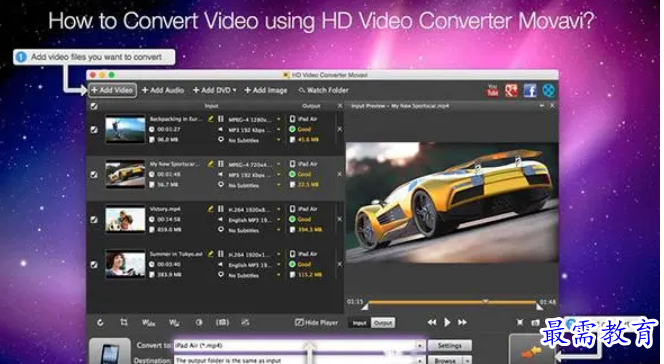Click the playhead marker on preview timeline
The width and height of the screenshot is (664, 364).
pos(486,301)
